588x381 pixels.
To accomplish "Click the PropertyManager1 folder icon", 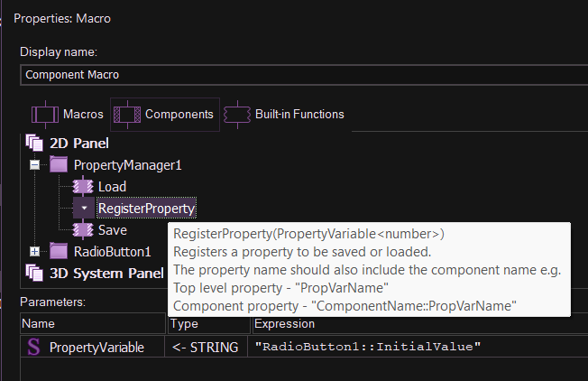I will (x=59, y=165).
